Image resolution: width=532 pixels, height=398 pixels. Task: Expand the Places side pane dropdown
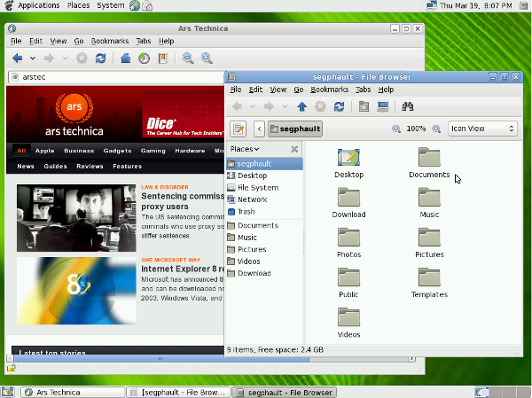tap(245, 149)
